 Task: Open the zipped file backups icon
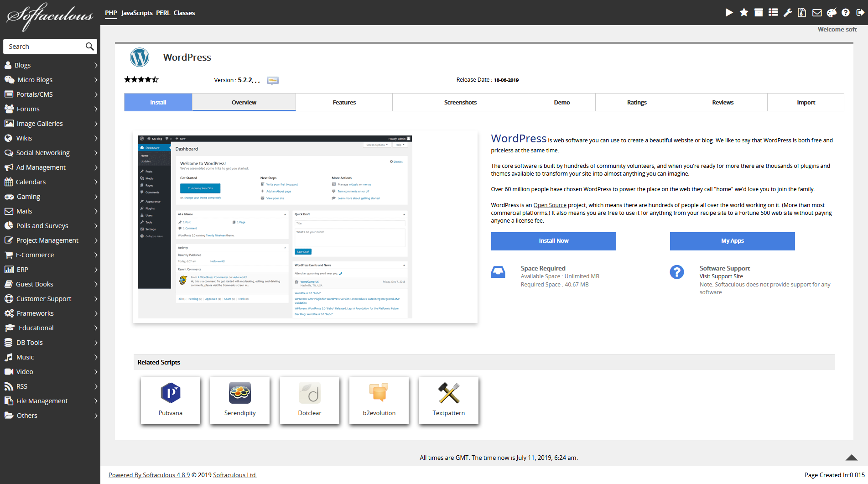point(802,13)
